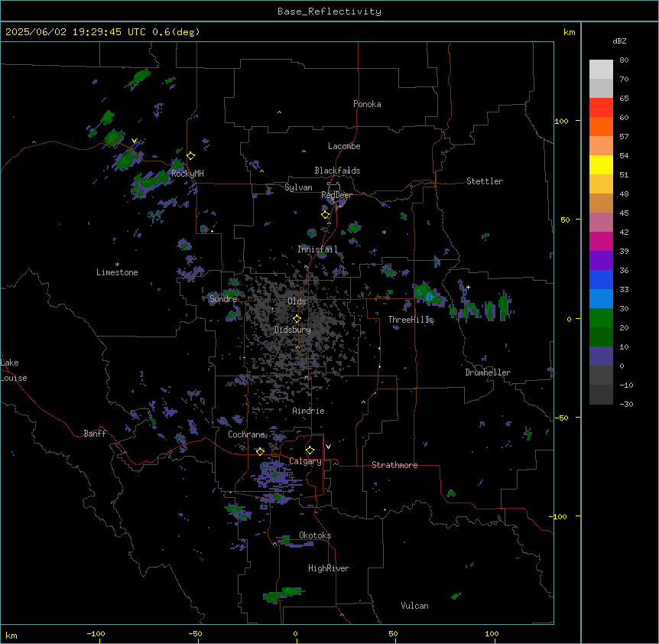
Task: Click the yellow diamond marker above Calgary
Action: (310, 450)
